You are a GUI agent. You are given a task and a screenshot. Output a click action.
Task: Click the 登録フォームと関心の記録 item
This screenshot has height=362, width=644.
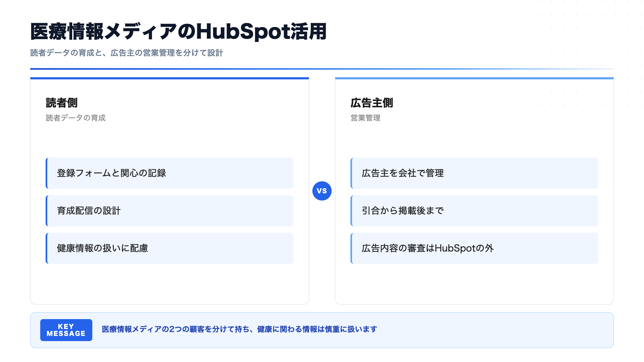click(x=170, y=173)
